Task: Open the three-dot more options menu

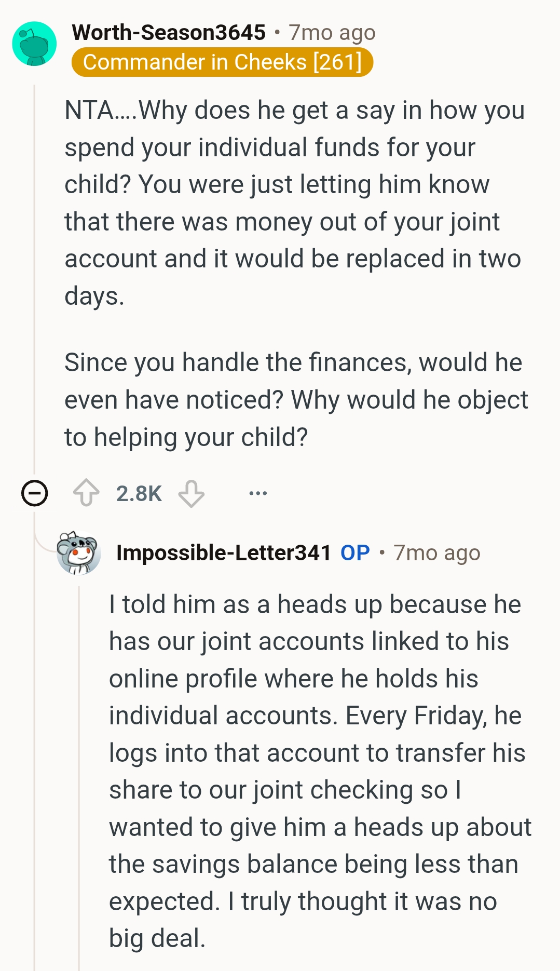Action: click(258, 493)
